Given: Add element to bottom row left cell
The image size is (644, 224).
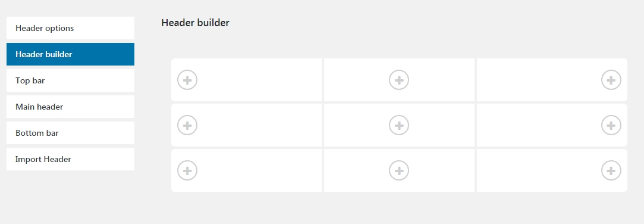Looking at the screenshot, I should [187, 170].
